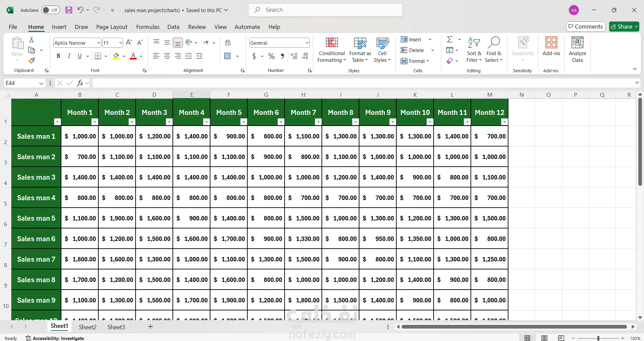Viewport: 644px width, 341px height.
Task: Activate the Format Painter brush
Action: tap(32, 60)
